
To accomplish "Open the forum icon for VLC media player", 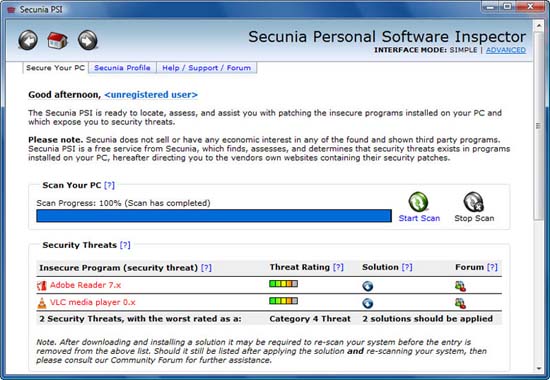I will coord(460,303).
